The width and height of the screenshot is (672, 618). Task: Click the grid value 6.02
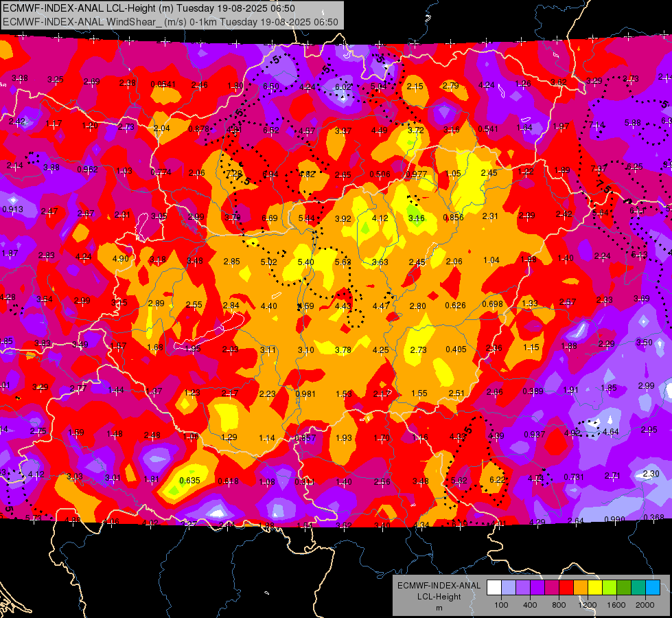click(x=343, y=87)
